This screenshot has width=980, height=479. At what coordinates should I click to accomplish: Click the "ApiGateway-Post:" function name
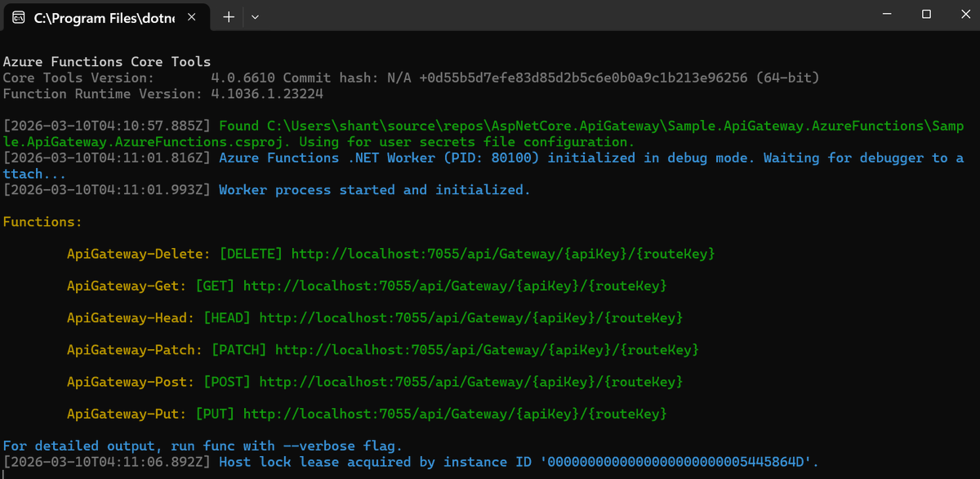[x=131, y=381]
